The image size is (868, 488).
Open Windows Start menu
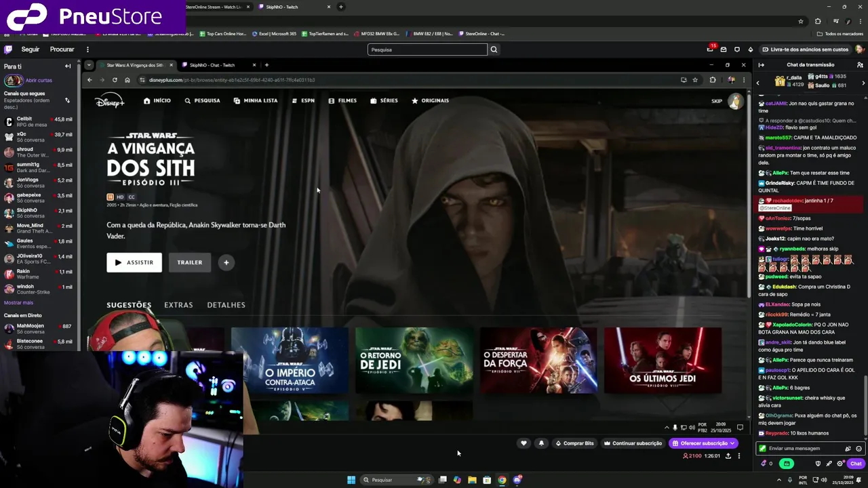(x=351, y=480)
